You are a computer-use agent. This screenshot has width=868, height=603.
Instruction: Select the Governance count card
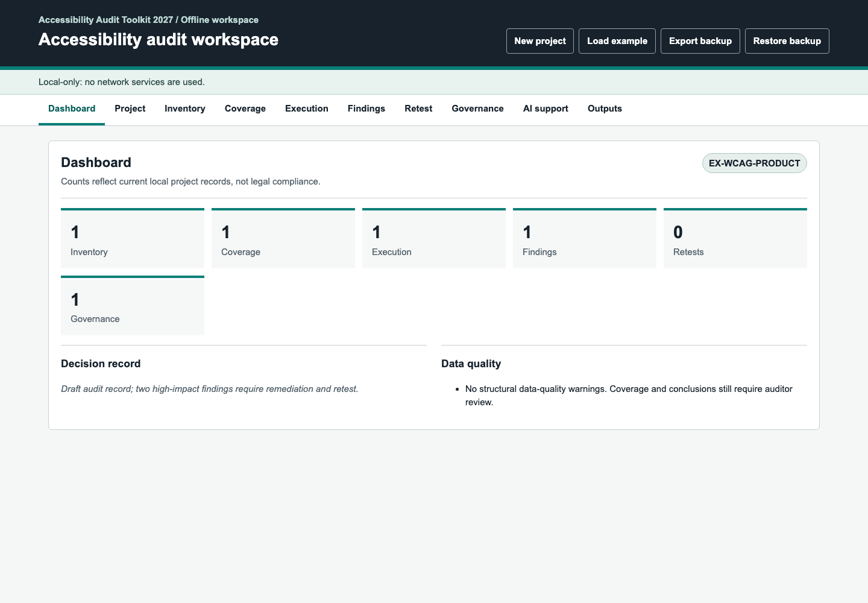point(133,306)
